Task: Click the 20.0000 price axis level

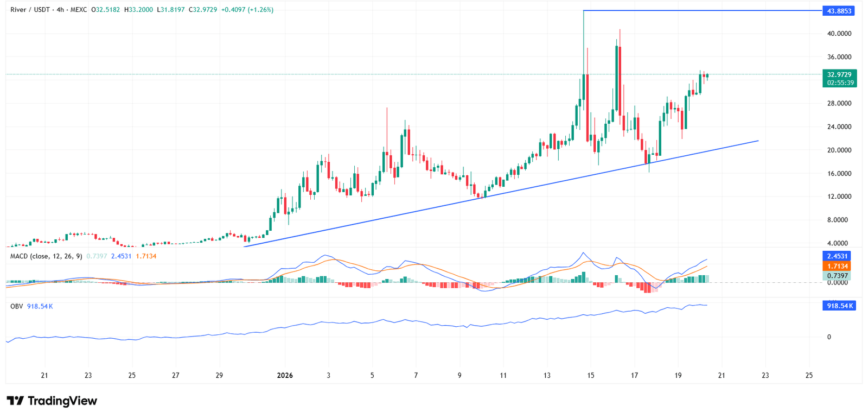Action: tap(839, 150)
